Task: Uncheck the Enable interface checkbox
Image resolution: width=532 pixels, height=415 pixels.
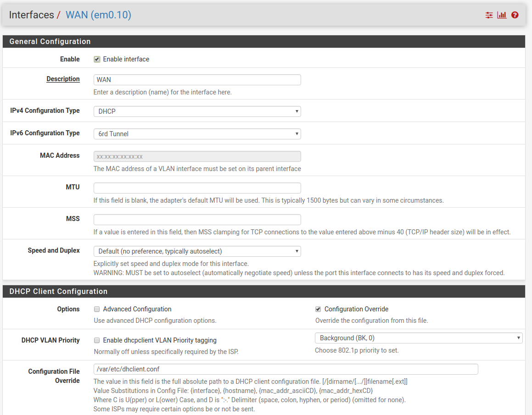Action: point(97,59)
